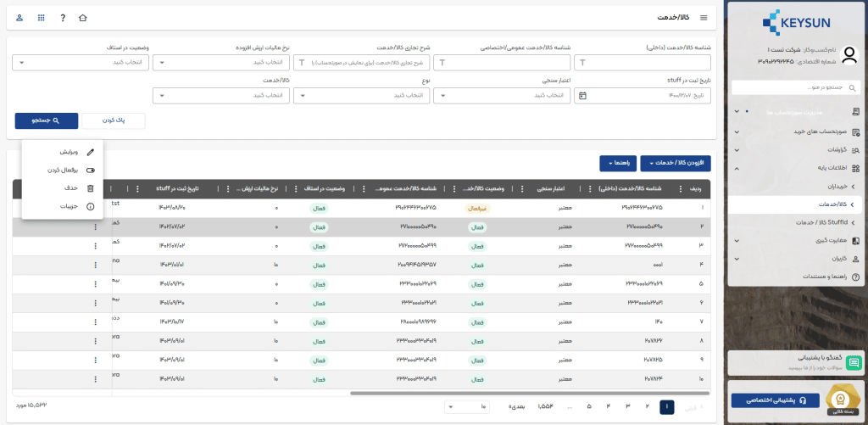Expand the نرخ مالیات ارزش افزوده dropdown
Image resolution: width=868 pixels, height=425 pixels.
pyautogui.click(x=223, y=63)
